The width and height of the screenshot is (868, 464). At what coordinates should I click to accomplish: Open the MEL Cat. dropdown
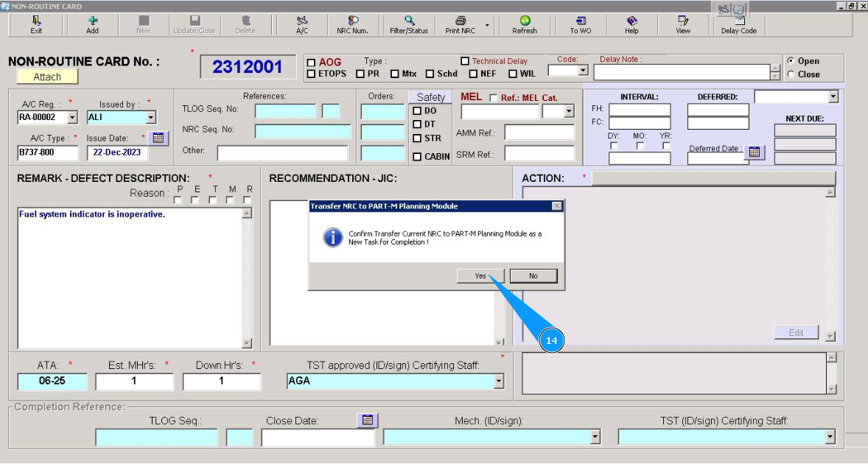tap(569, 111)
